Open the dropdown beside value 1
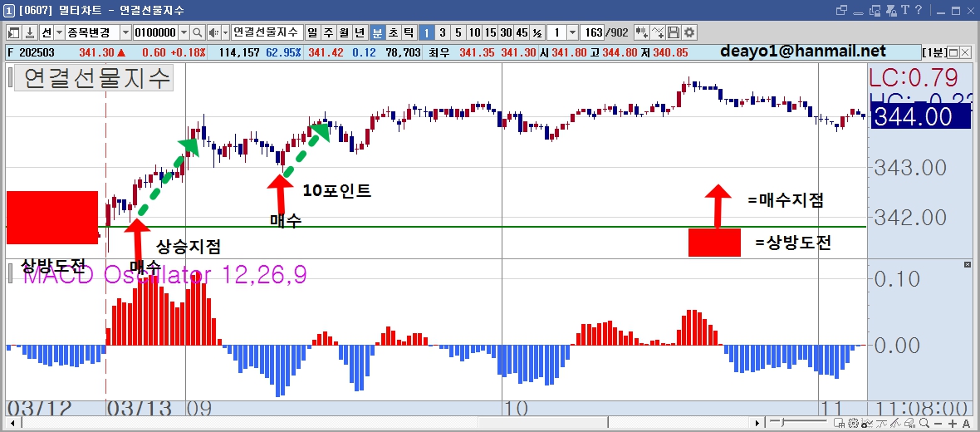This screenshot has width=980, height=432. click(x=572, y=32)
